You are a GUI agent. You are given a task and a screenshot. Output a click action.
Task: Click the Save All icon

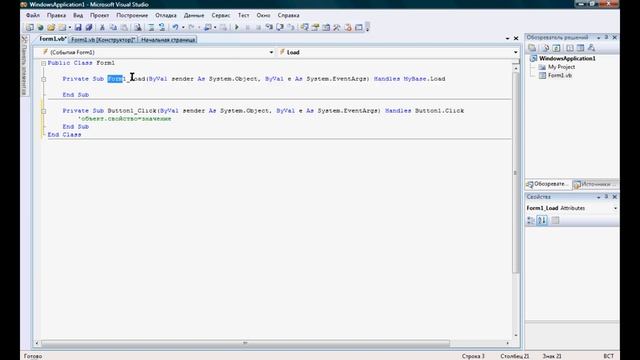coord(89,27)
